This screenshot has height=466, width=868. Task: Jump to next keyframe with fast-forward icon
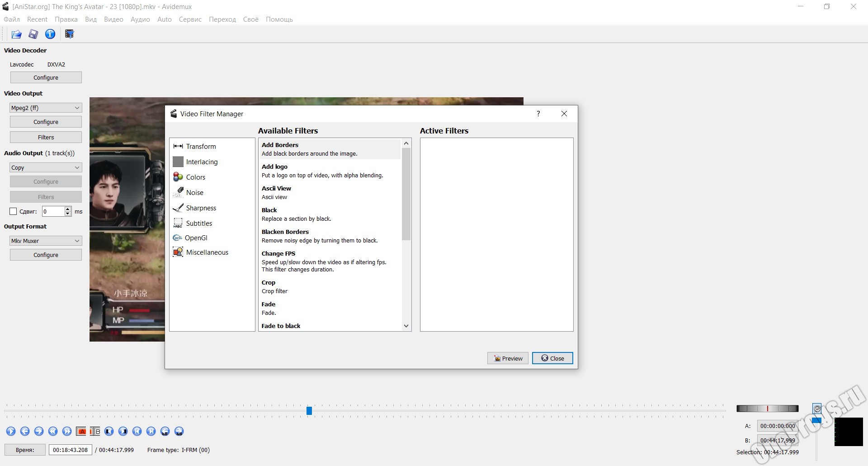67,431
